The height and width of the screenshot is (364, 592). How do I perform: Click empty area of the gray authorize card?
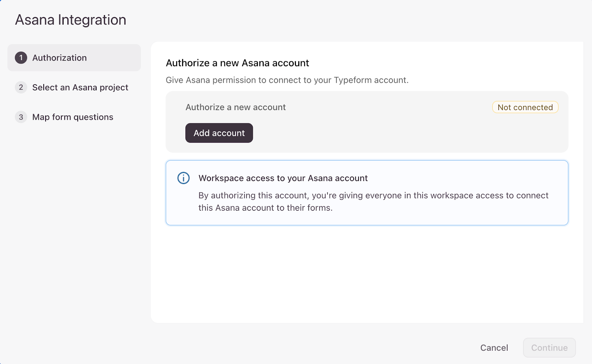(x=407, y=133)
